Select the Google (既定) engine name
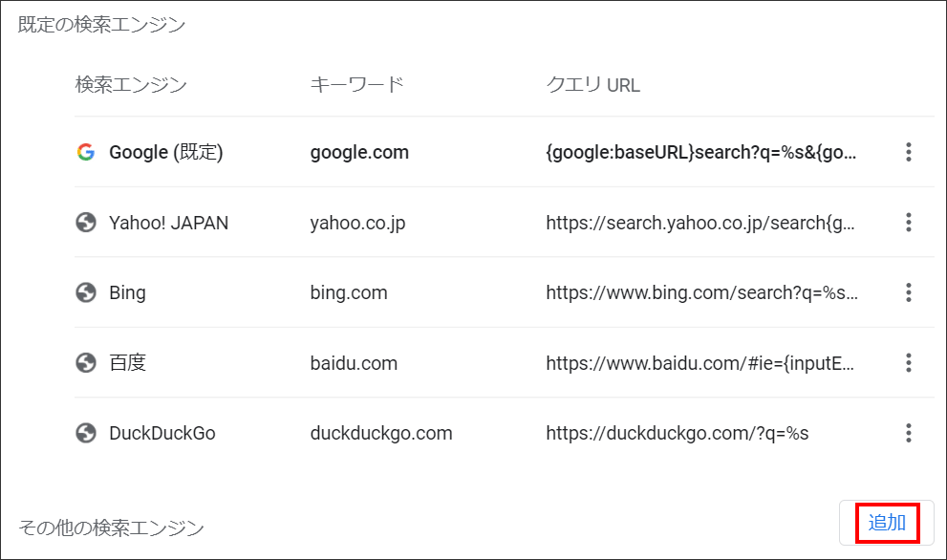 pyautogui.click(x=166, y=152)
